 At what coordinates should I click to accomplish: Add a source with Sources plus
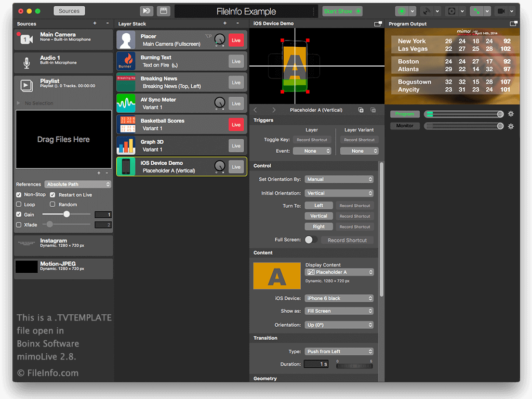tap(95, 23)
